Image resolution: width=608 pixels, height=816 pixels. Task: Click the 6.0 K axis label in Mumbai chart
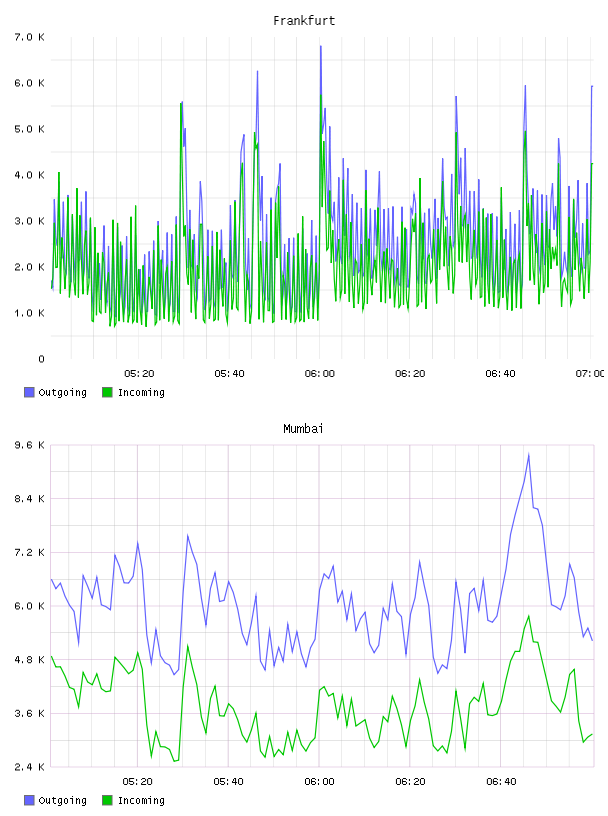point(30,606)
